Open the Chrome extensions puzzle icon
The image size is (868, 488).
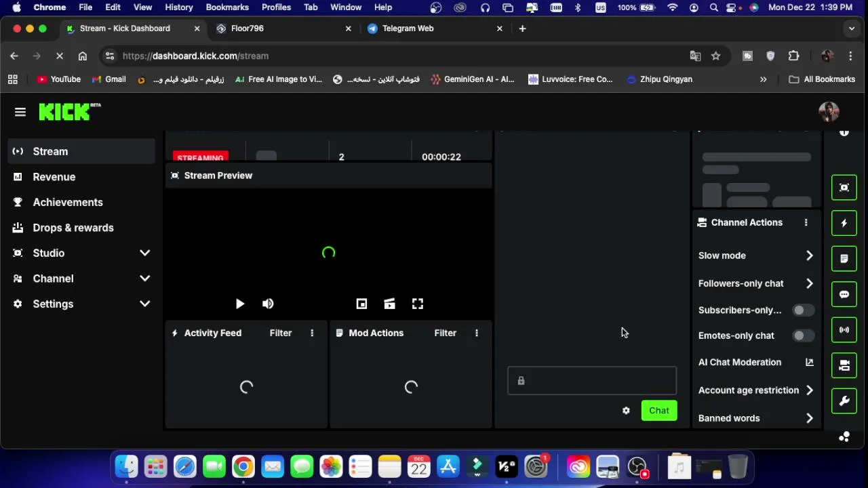(x=793, y=56)
